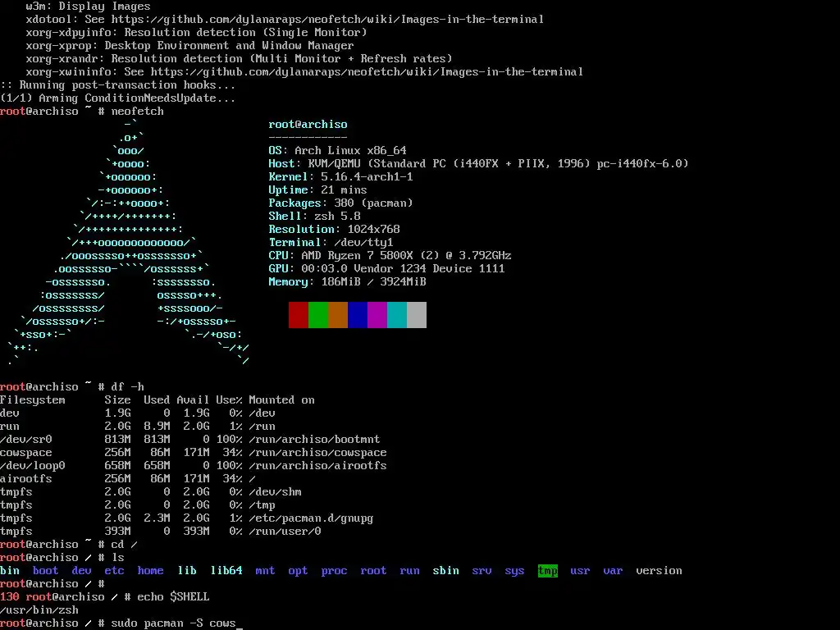Click the /usr/bin/zsh output line
This screenshot has height=630, width=840.
click(x=39, y=610)
